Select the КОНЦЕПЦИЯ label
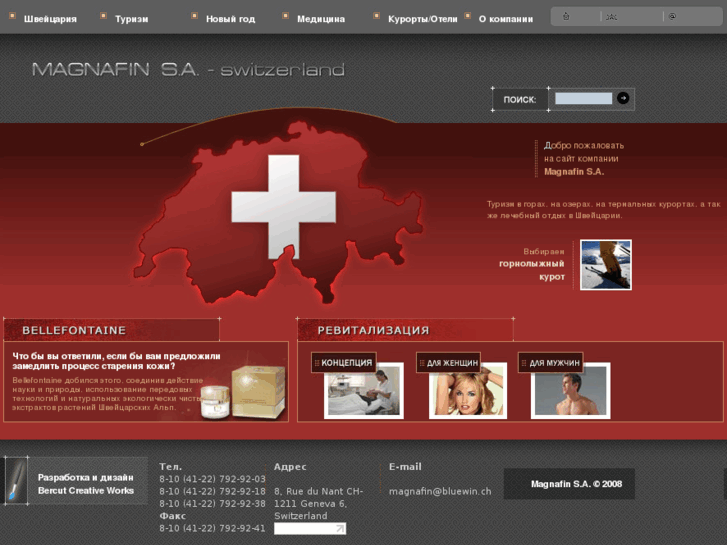Image resolution: width=727 pixels, height=545 pixels. coord(344,363)
